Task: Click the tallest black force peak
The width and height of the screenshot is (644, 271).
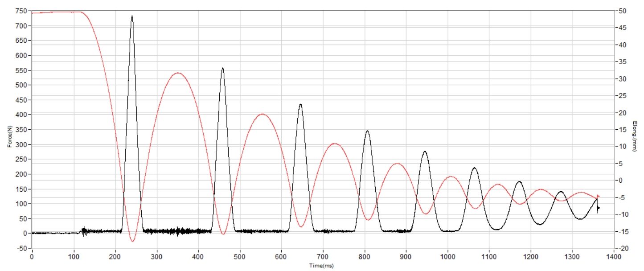Action: (132, 16)
